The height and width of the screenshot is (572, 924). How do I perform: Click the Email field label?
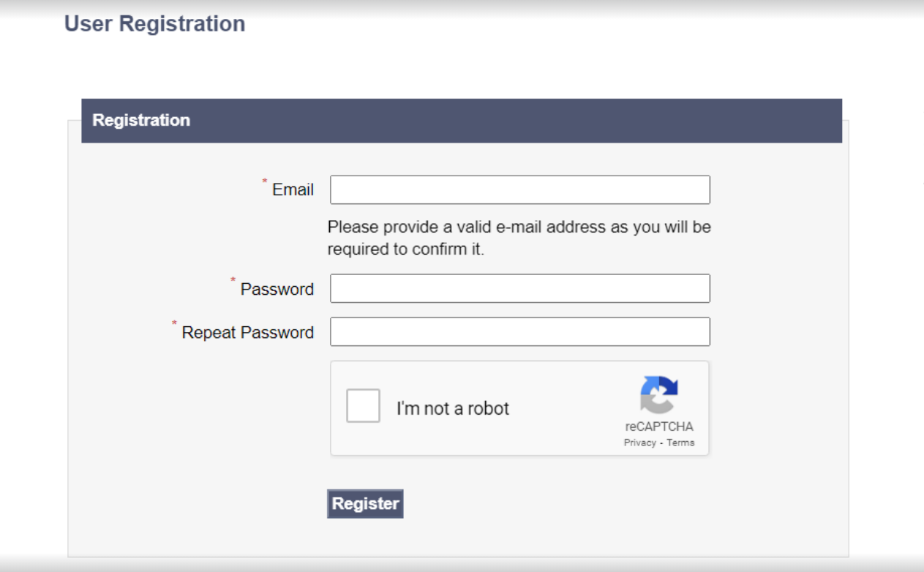click(293, 190)
